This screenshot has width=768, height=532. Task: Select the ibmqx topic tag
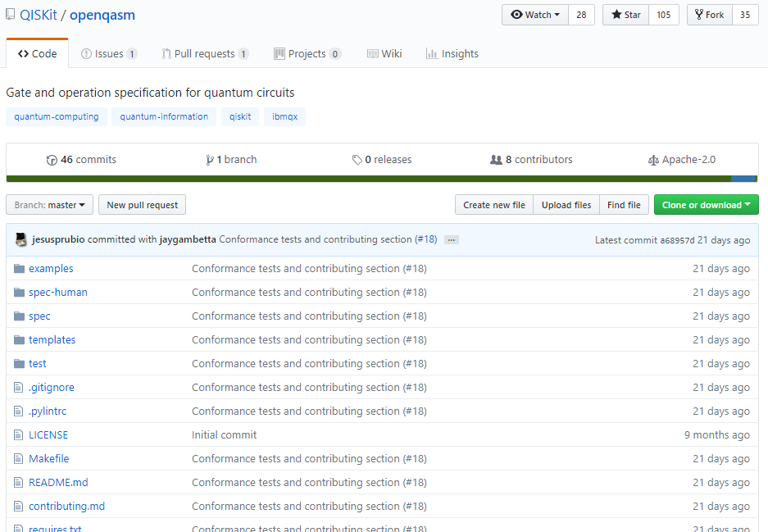284,116
